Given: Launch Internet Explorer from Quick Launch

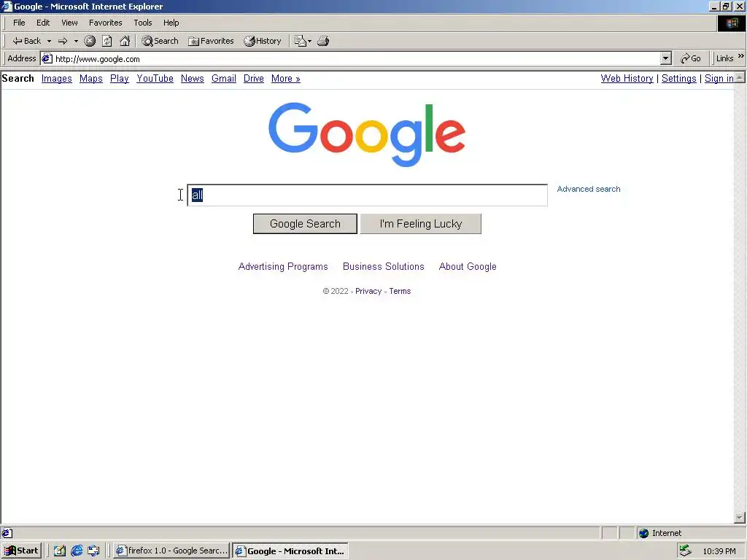Looking at the screenshot, I should (77, 551).
